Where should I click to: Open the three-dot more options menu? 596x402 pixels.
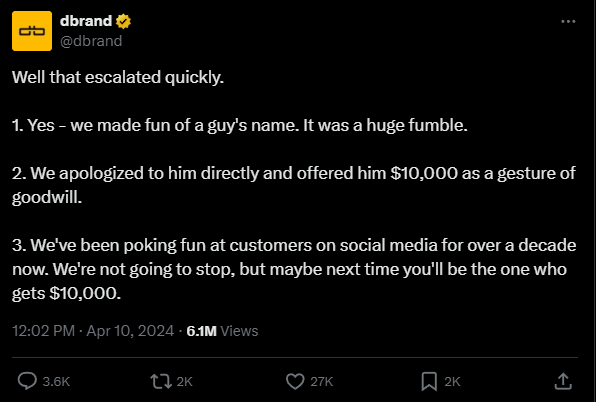pos(568,21)
